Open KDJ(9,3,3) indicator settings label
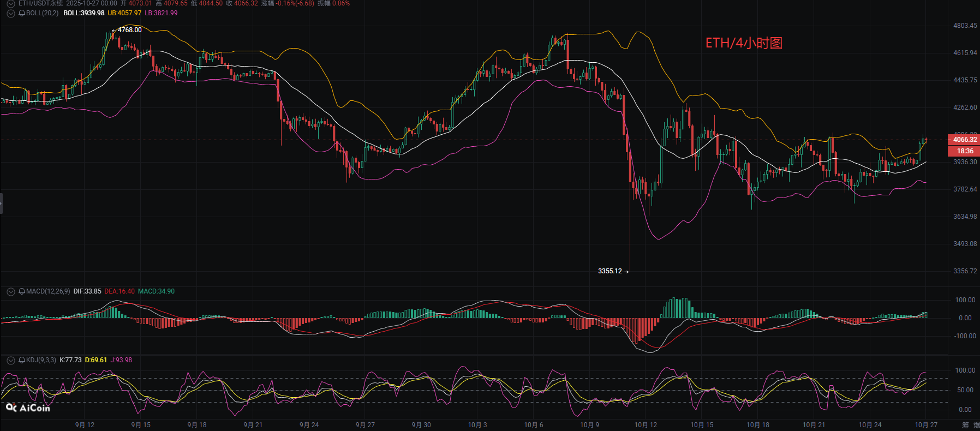 tap(41, 360)
